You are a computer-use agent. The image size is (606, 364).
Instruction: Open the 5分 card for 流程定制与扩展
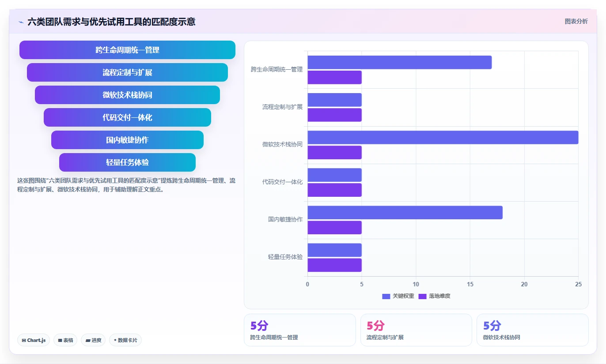(416, 330)
